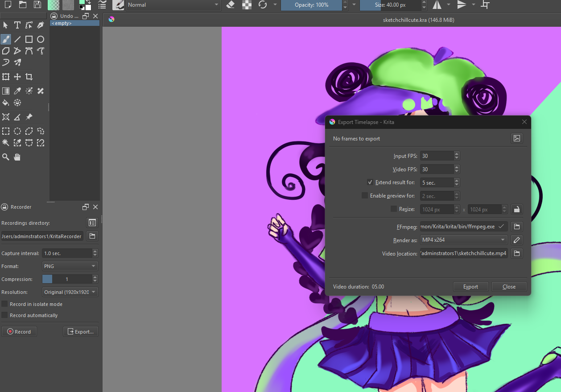Click the edit render profile pencil icon
Screen dimensions: 561x392
click(x=516, y=240)
